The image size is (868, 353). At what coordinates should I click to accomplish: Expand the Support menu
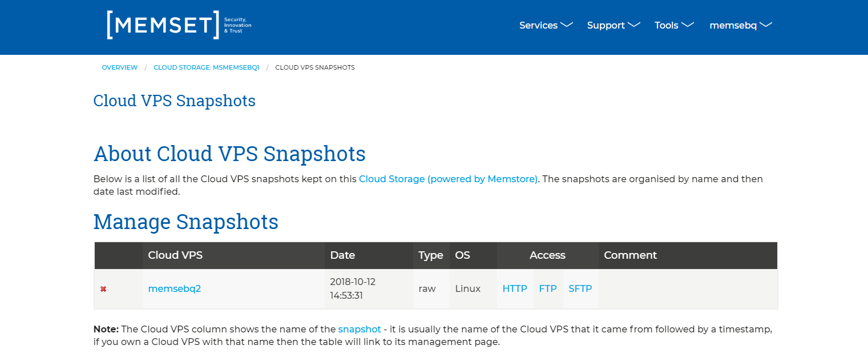pyautogui.click(x=613, y=25)
